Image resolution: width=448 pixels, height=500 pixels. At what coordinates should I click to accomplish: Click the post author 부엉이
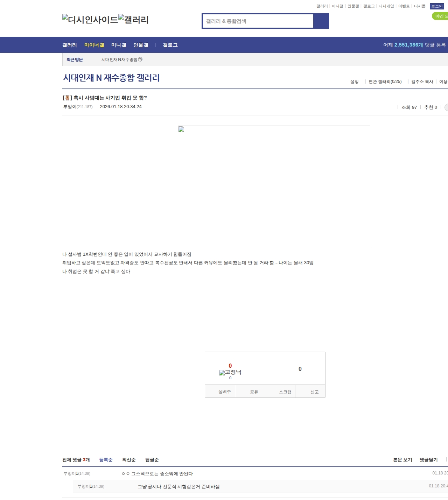(70, 107)
